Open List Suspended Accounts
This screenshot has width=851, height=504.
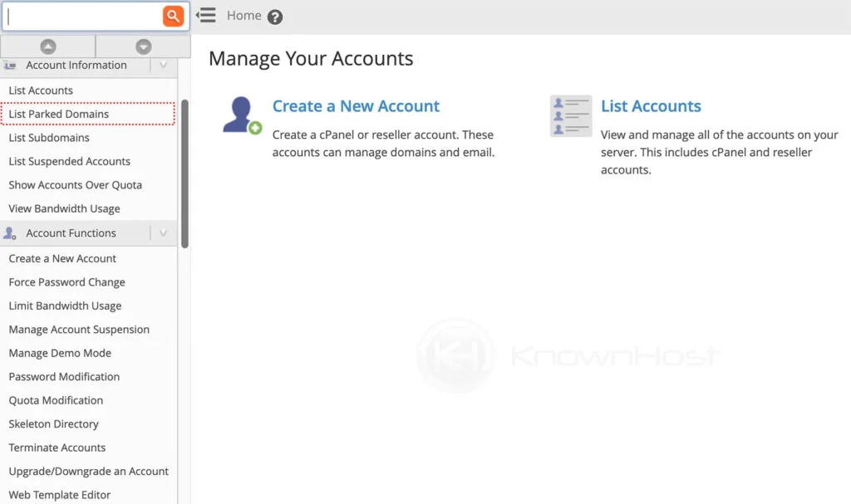[x=70, y=161]
